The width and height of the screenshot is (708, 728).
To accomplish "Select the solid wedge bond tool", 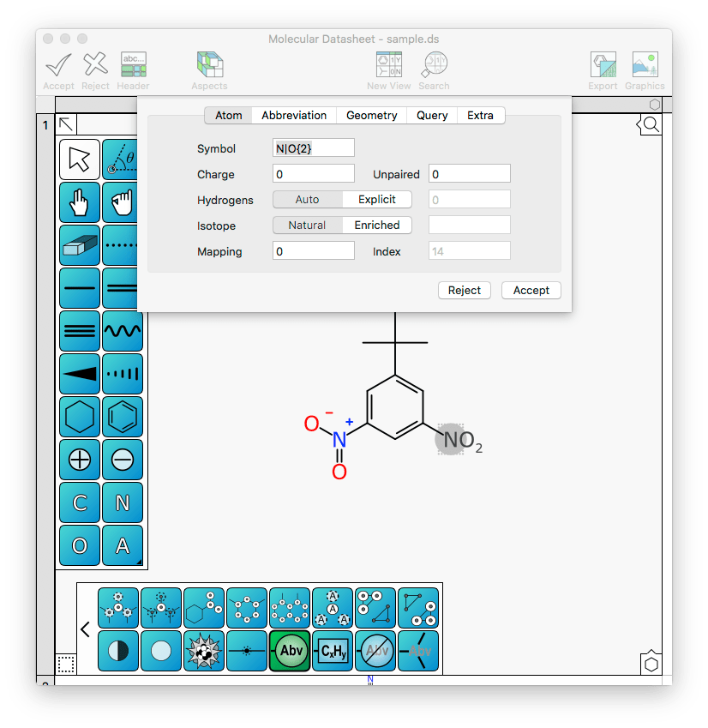I will [80, 374].
